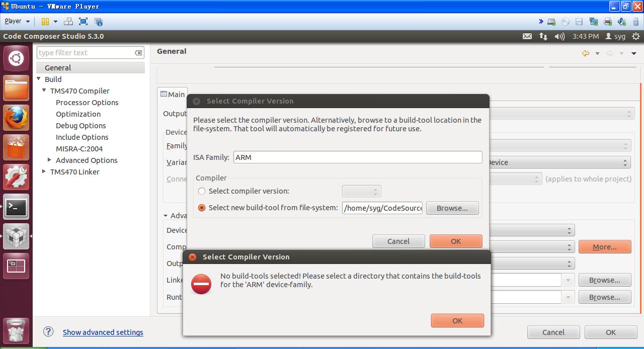Open the sound volume indicator
This screenshot has height=349, width=644.
(559, 36)
